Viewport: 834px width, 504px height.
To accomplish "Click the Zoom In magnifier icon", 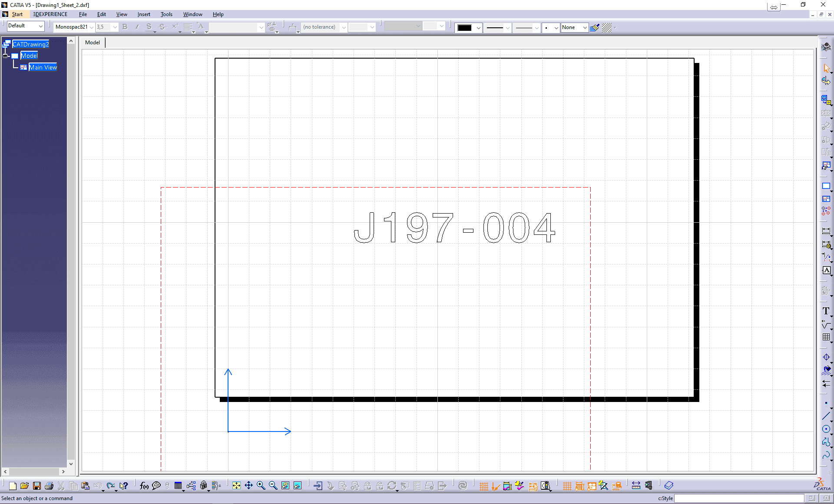I will click(261, 486).
